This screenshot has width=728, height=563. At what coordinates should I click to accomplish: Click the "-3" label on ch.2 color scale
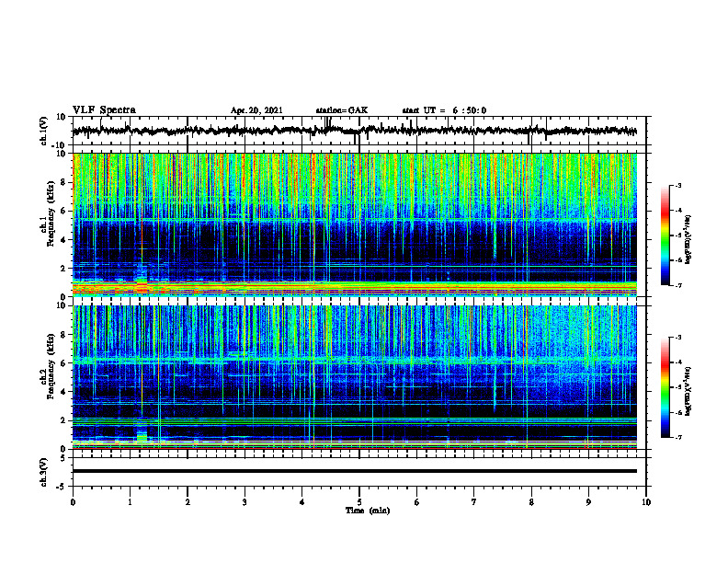click(x=677, y=338)
